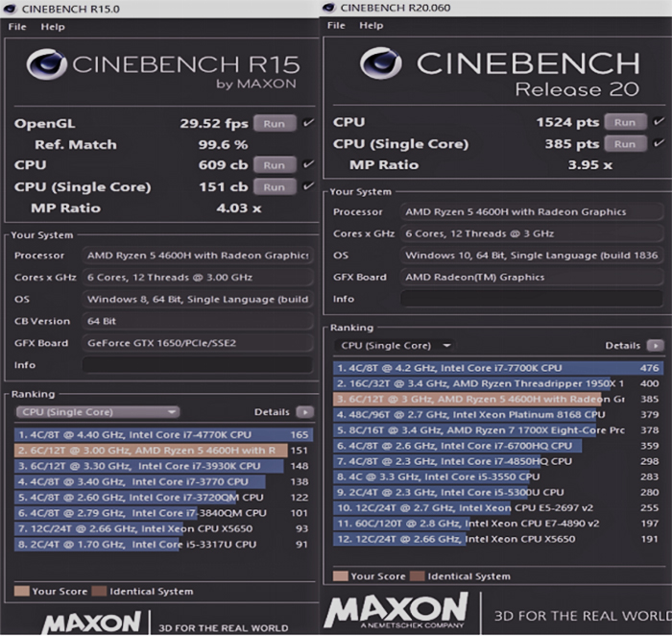Run the CPU (Single Core) test in R15
Image resolution: width=672 pixels, height=636 pixels.
pos(275,187)
